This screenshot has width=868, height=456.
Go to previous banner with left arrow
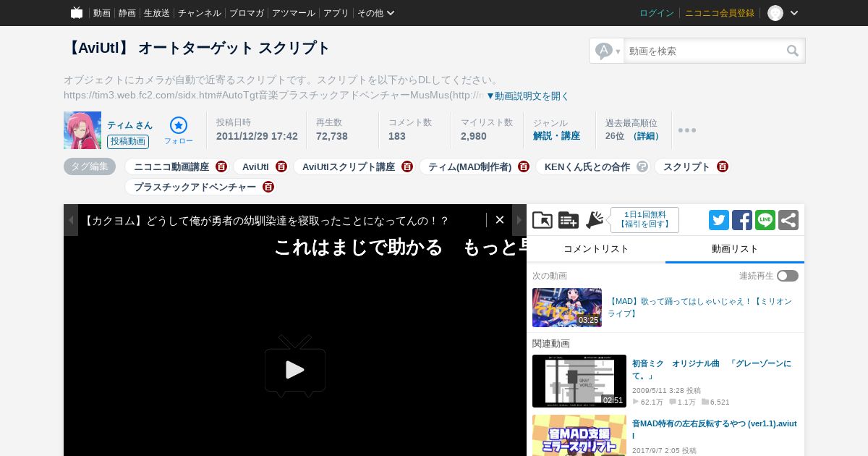pyautogui.click(x=71, y=220)
